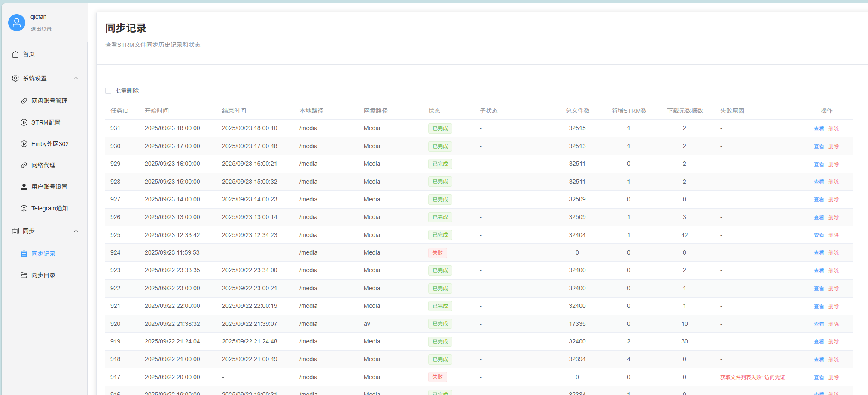The image size is (868, 395).
Task: Open 同步目录 in sidebar
Action: (x=44, y=275)
